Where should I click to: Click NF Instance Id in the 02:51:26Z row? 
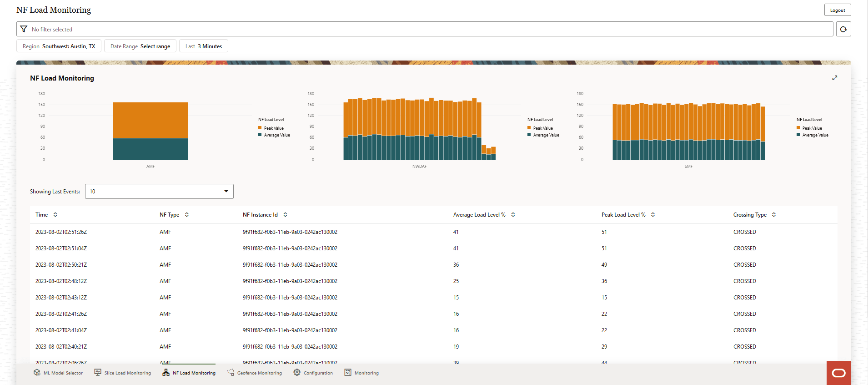pyautogui.click(x=290, y=232)
